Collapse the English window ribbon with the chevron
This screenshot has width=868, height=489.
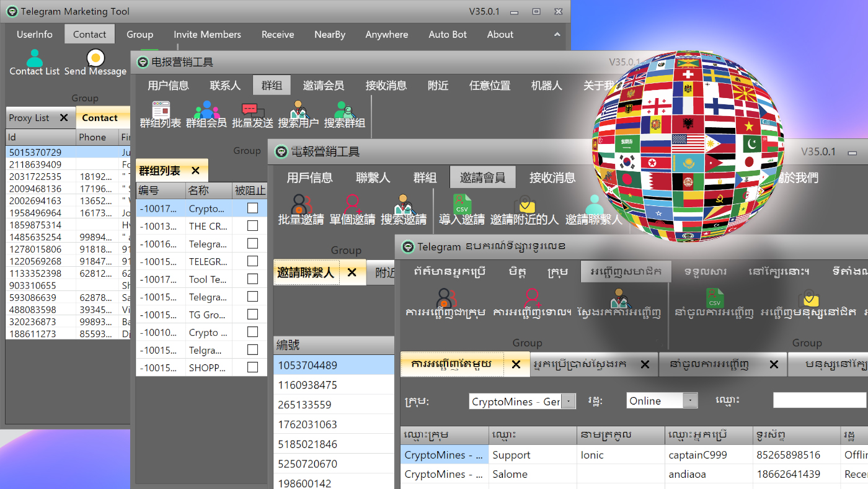[557, 35]
